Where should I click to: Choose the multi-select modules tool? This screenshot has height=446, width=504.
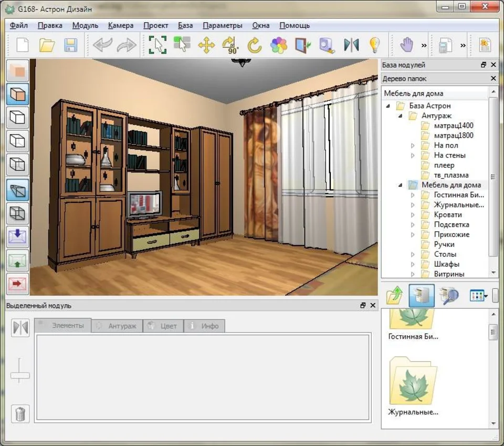[182, 44]
